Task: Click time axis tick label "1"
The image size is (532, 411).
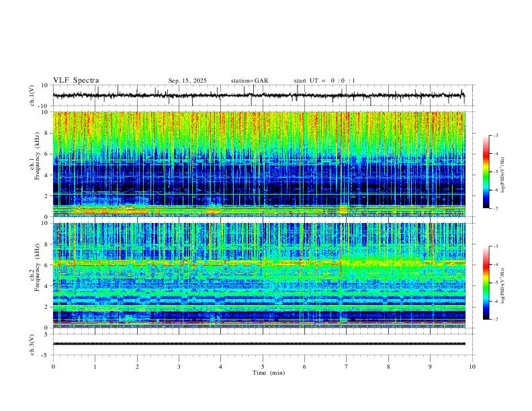Action: tap(95, 367)
